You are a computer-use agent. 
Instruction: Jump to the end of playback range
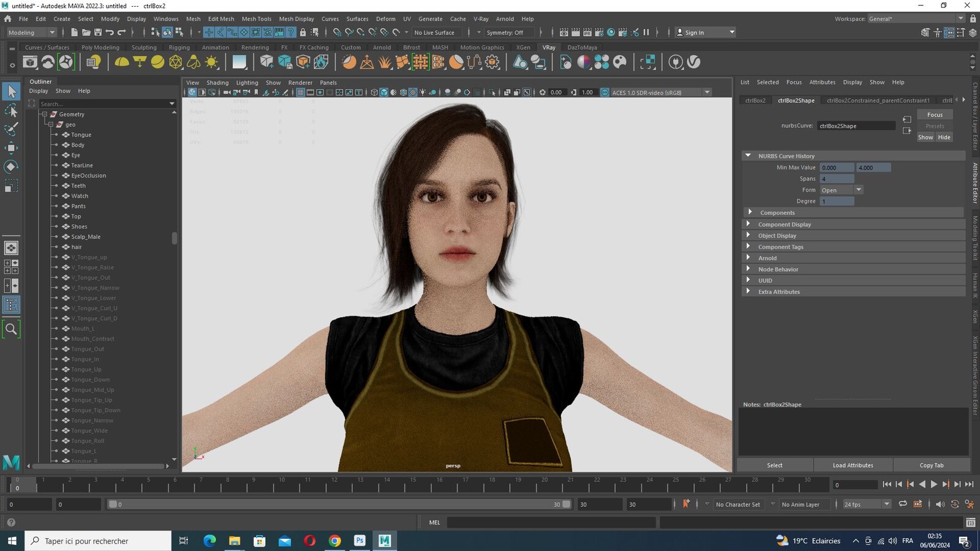pyautogui.click(x=969, y=484)
